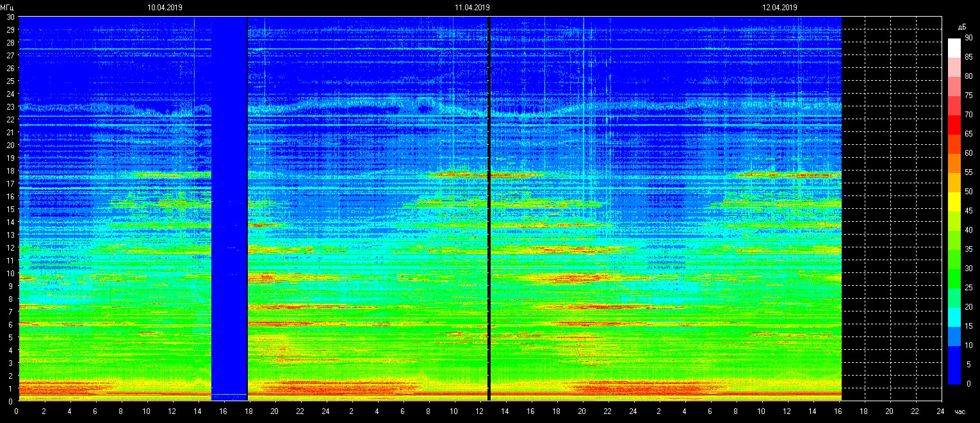This screenshot has height=423, width=980.
Task: Click the МГц frequency axis unit label
Action: [10, 8]
